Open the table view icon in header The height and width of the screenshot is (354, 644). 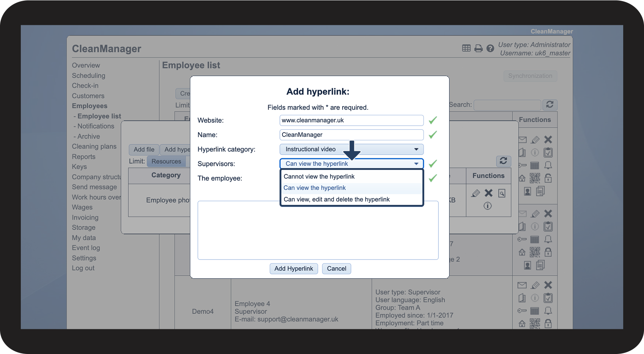tap(466, 48)
